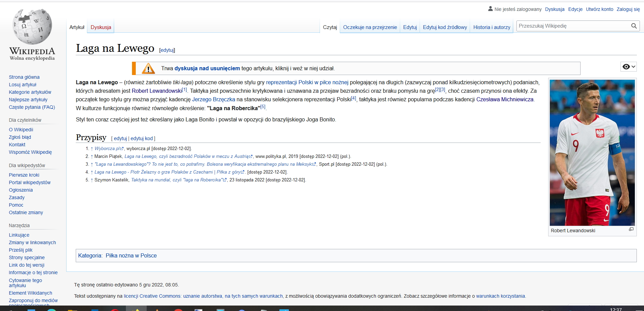Open Portal wikipedystów link
This screenshot has height=311, width=644.
pos(30,182)
